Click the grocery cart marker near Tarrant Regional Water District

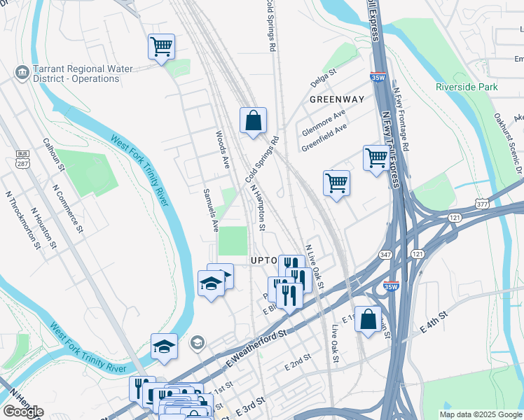[161, 48]
